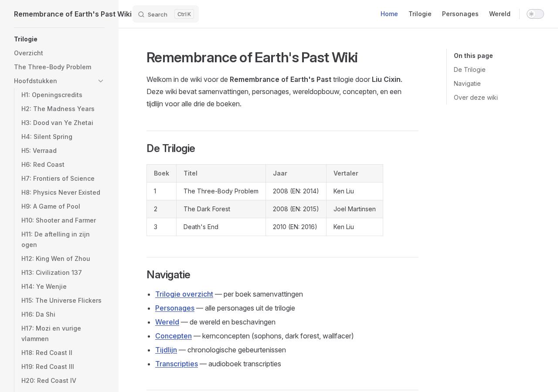Click the Remembrance of Earth's Past Wiki site title
Viewport: 558px width, 392px height.
(73, 14)
